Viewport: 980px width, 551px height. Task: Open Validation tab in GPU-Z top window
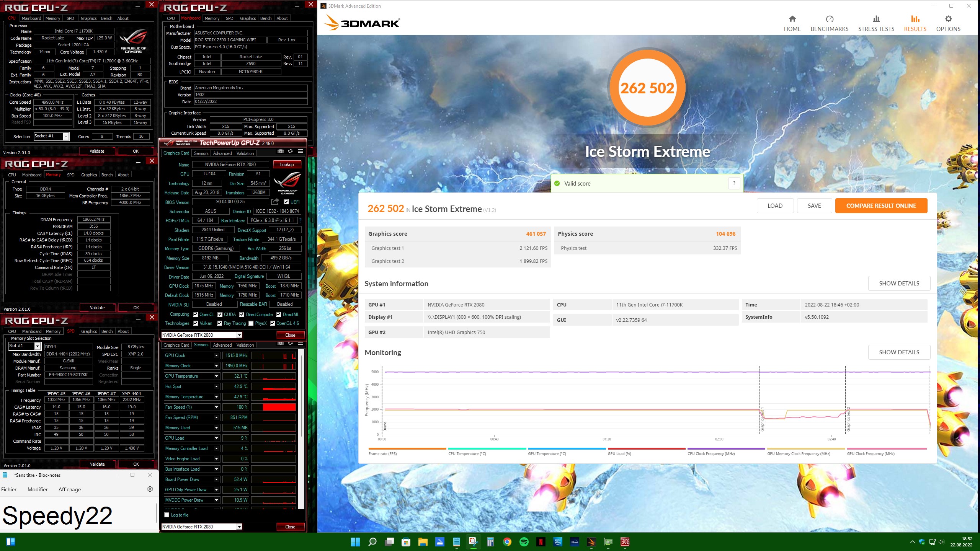click(x=245, y=153)
